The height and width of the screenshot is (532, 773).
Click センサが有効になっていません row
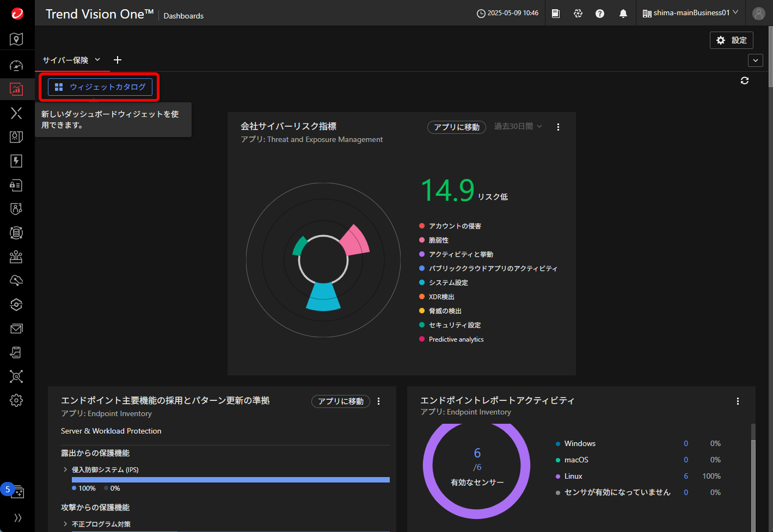(638, 492)
